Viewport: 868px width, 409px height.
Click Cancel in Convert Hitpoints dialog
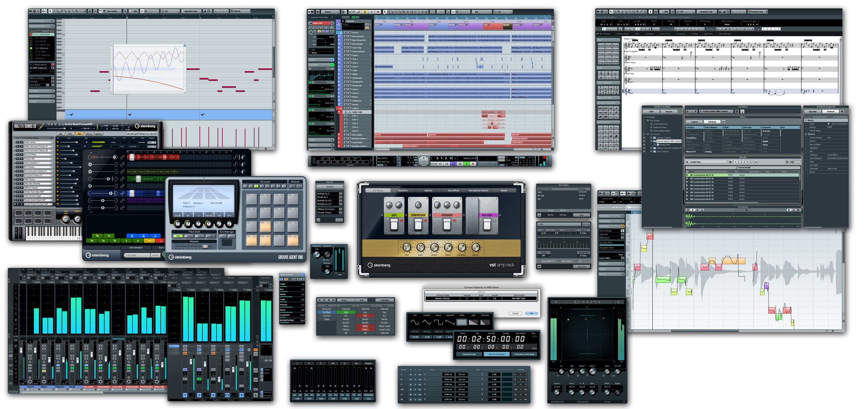pyautogui.click(x=516, y=314)
